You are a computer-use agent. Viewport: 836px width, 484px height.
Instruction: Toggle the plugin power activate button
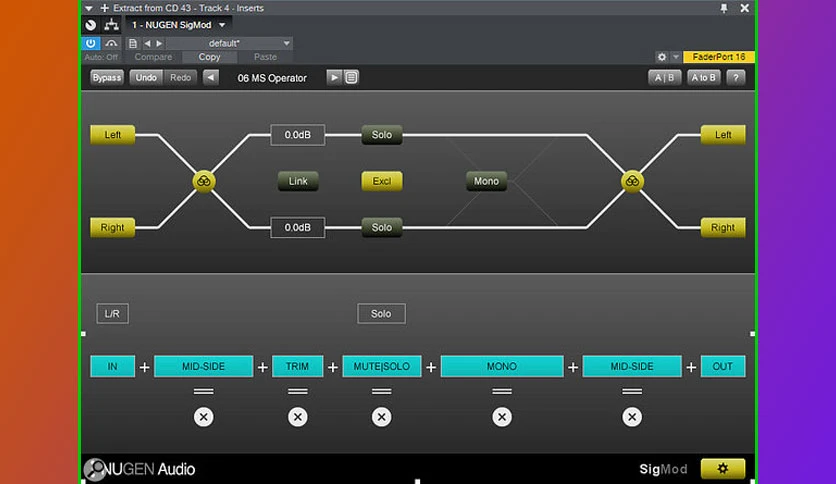pos(91,43)
